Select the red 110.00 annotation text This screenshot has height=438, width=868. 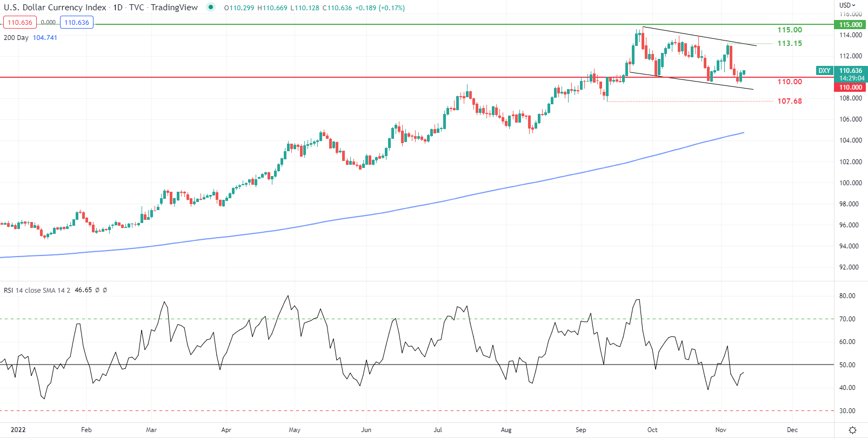click(790, 82)
